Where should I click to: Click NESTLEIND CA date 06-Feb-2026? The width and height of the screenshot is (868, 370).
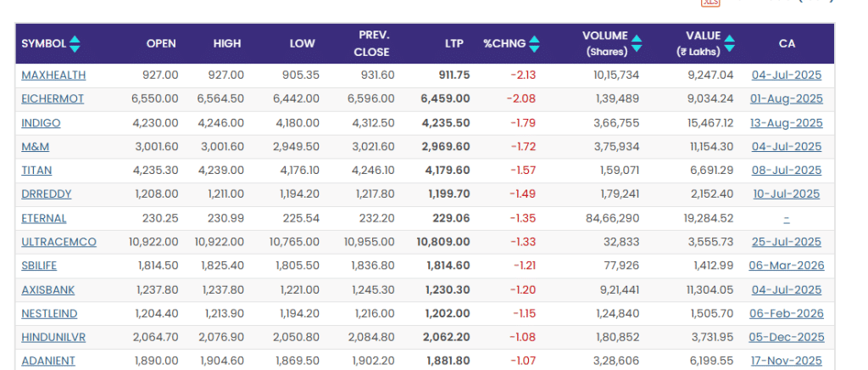pyautogui.click(x=786, y=313)
